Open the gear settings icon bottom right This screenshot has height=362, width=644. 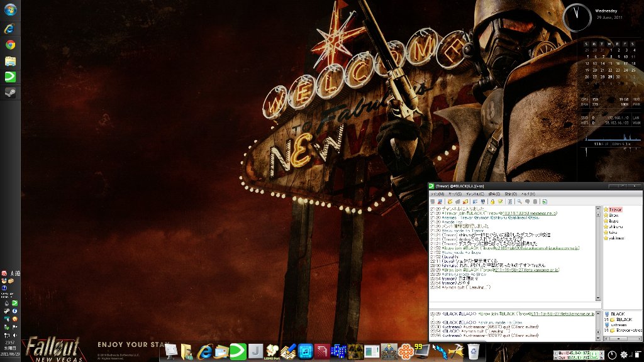click(625, 355)
